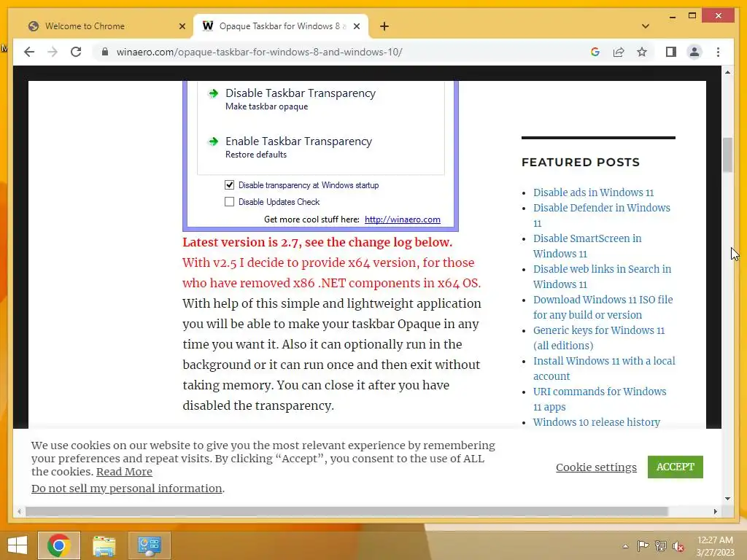Open the Google search icon in the address bar

(595, 52)
